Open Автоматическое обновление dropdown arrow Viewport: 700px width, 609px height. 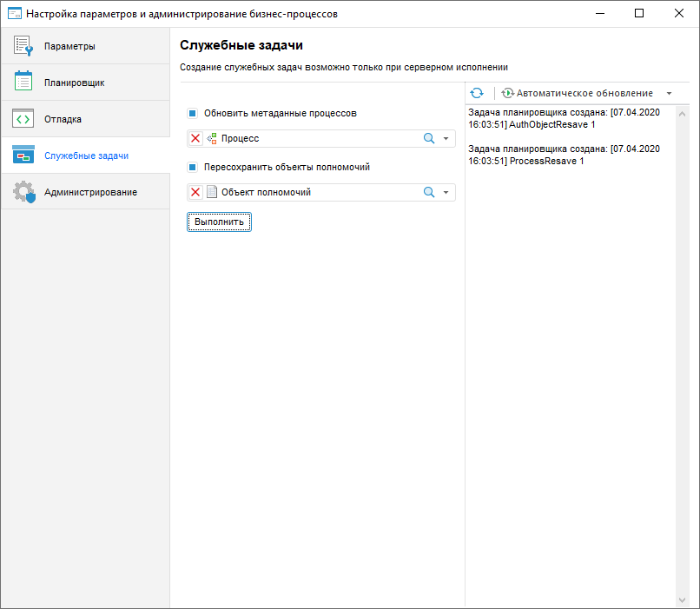click(669, 93)
